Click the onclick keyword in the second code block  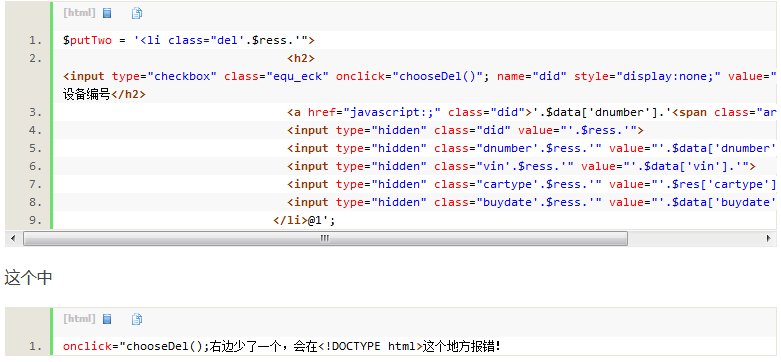87,346
